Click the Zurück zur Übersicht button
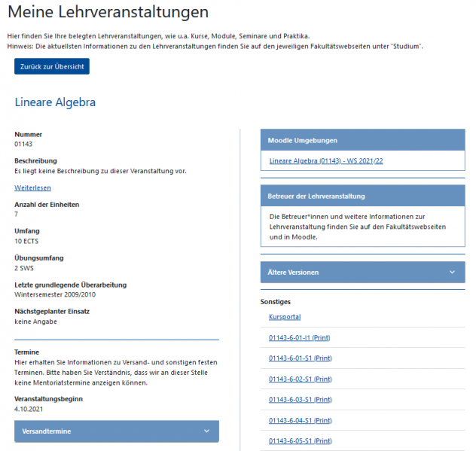 [51, 66]
